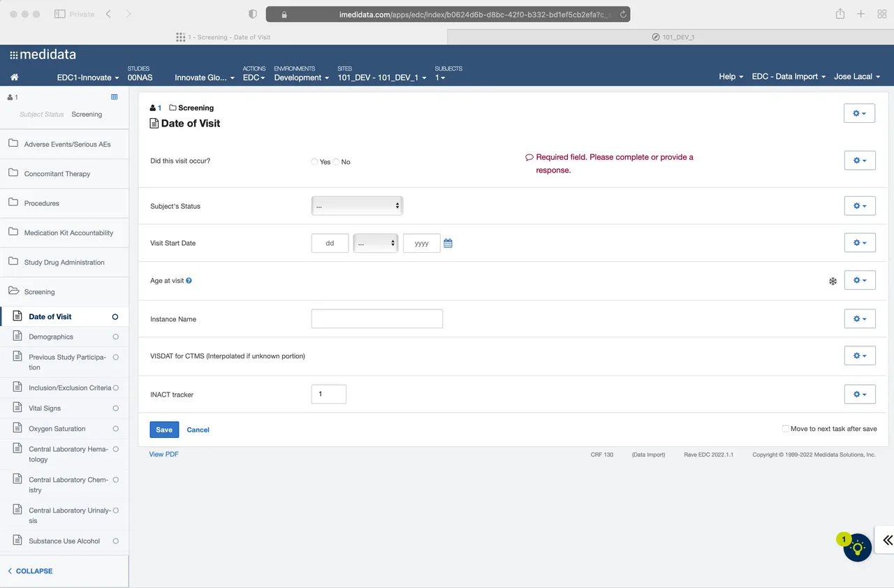Viewport: 894px width, 588px height.
Task: Open the View PDF link
Action: 163,454
